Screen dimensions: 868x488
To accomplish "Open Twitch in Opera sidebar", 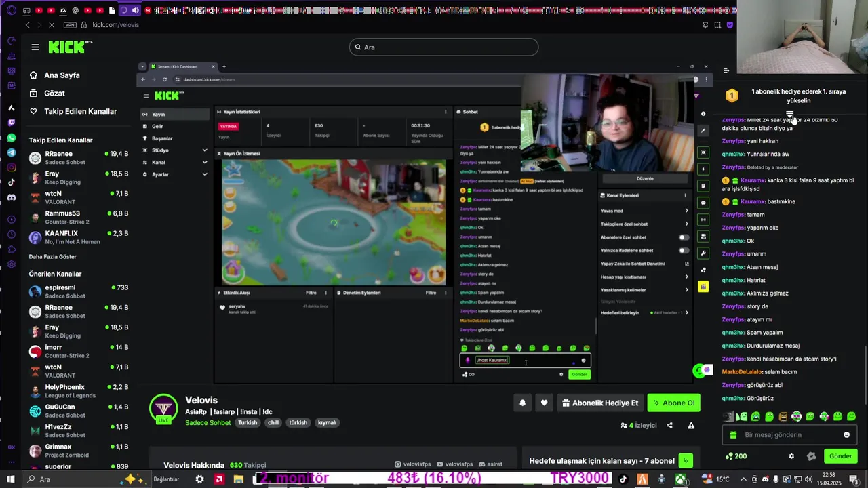I will point(12,123).
